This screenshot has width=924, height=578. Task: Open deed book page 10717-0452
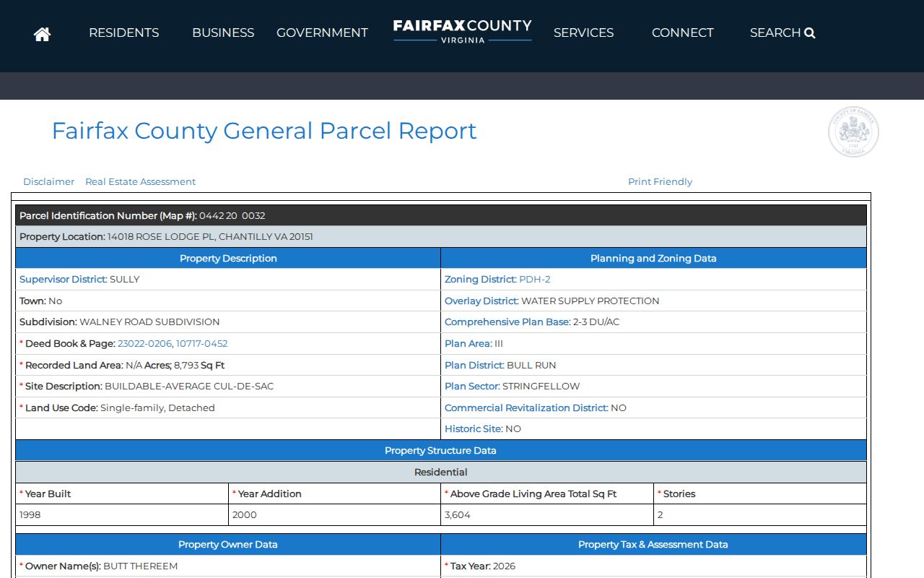click(x=202, y=344)
